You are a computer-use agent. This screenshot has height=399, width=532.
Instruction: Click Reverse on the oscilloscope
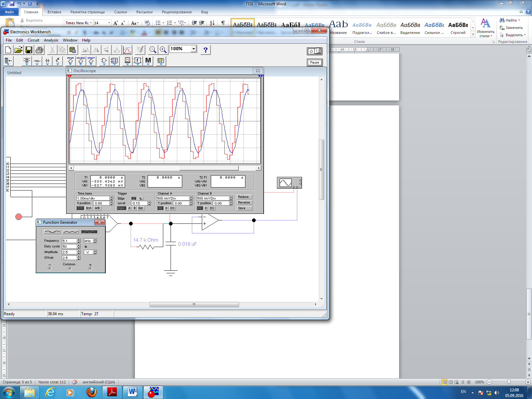coord(244,202)
